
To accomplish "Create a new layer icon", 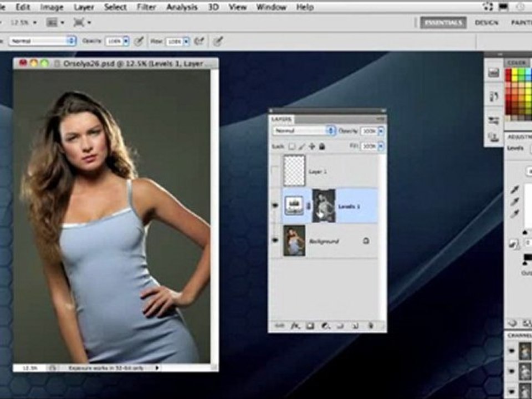I will tap(355, 326).
